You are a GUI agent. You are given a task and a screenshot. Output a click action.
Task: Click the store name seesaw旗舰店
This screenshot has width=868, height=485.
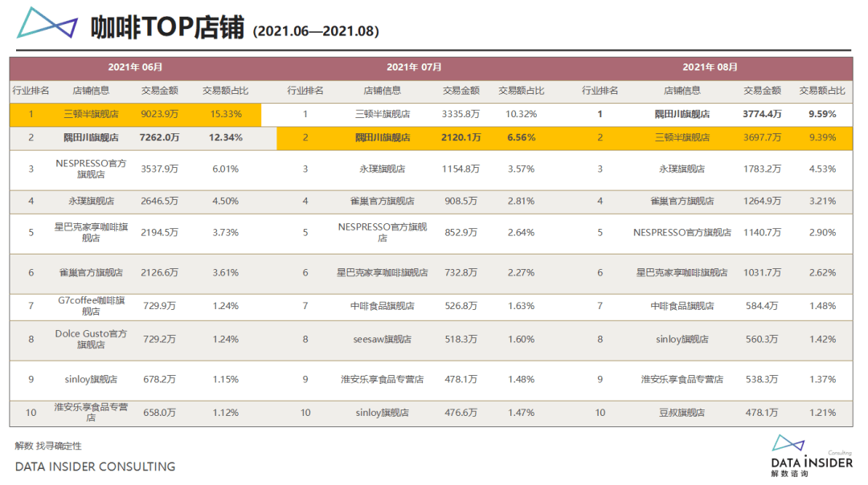pos(382,339)
